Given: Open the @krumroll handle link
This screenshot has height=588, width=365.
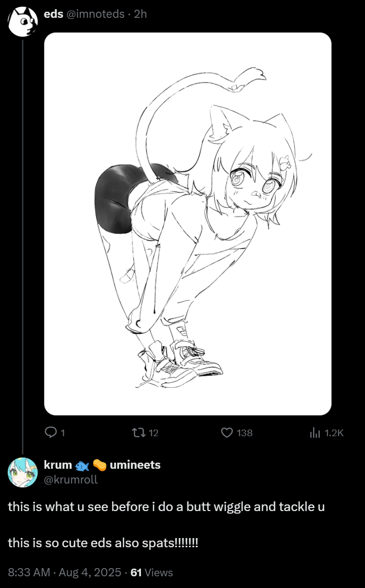Looking at the screenshot, I should pyautogui.click(x=71, y=479).
